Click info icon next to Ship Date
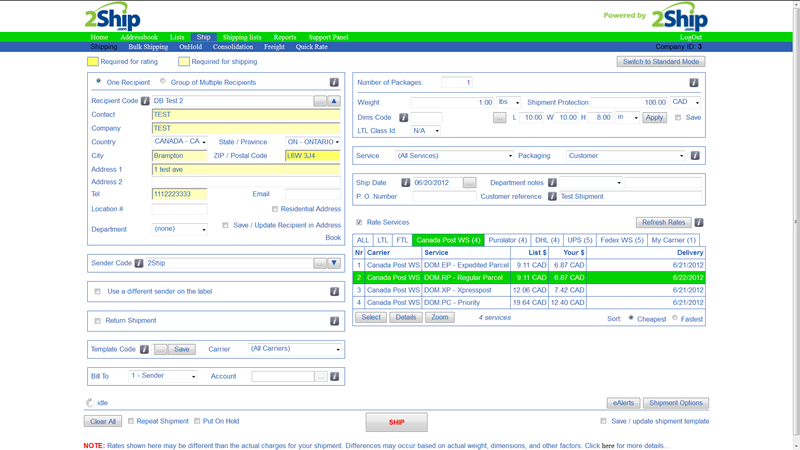Viewport: 800px width, 450px height. tap(406, 183)
